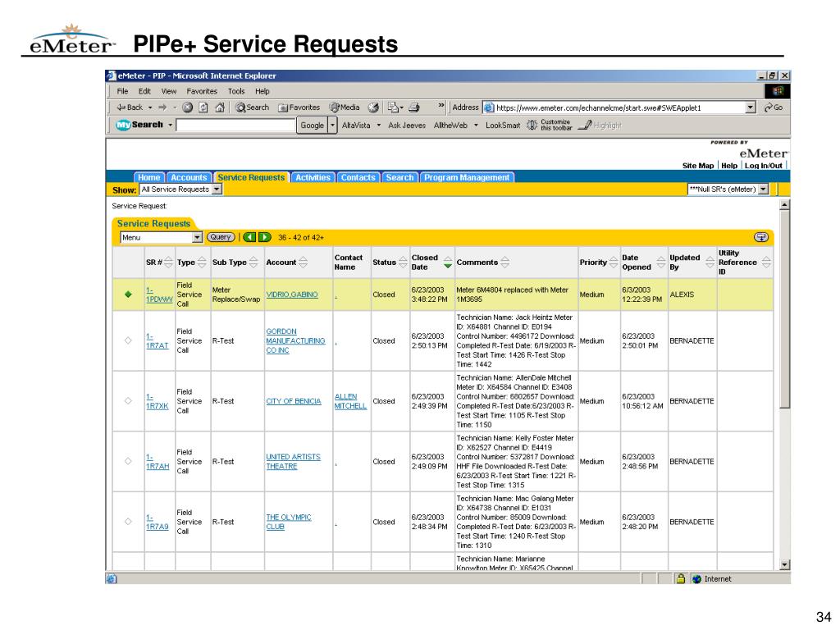Click the vertical scrollbar thumb
This screenshot has height=630, width=840.
tap(784, 309)
